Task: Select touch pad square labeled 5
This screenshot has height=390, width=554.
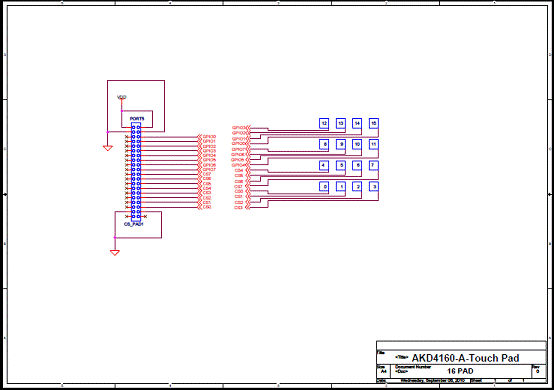Action: (341, 165)
